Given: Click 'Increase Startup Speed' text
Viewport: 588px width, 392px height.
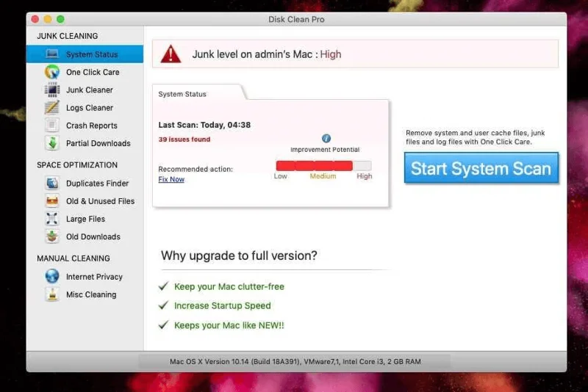Looking at the screenshot, I should 223,306.
